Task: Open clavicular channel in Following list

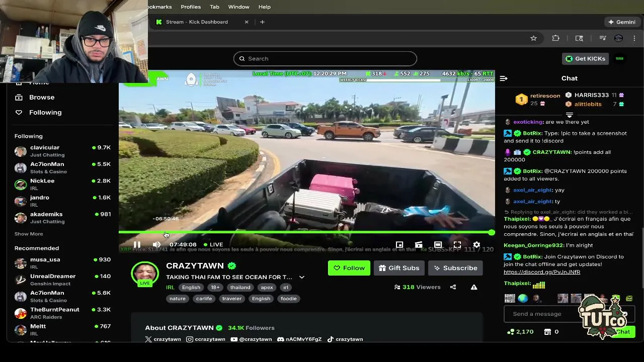Action: 62,151
